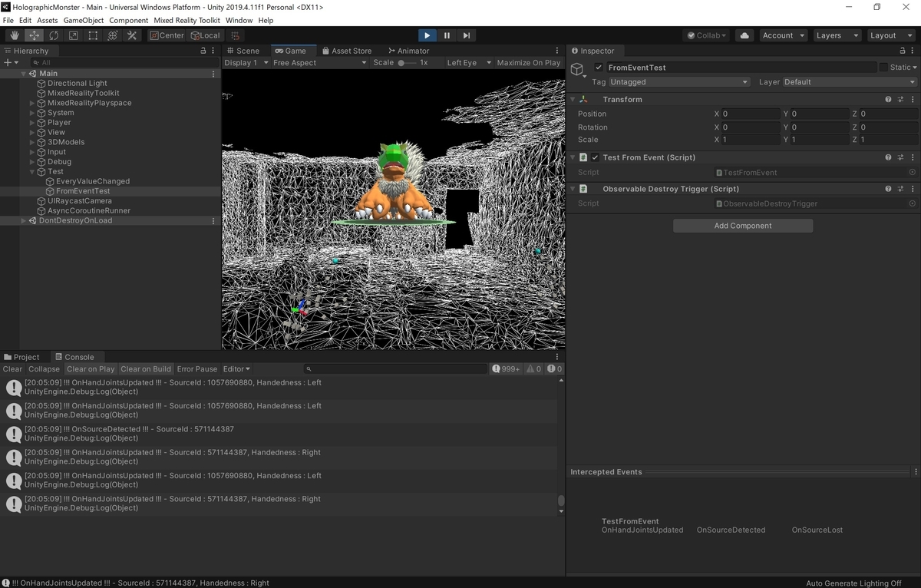Screen dimensions: 921x588
Task: Open custom editor tools icon
Action: pyautogui.click(x=132, y=35)
